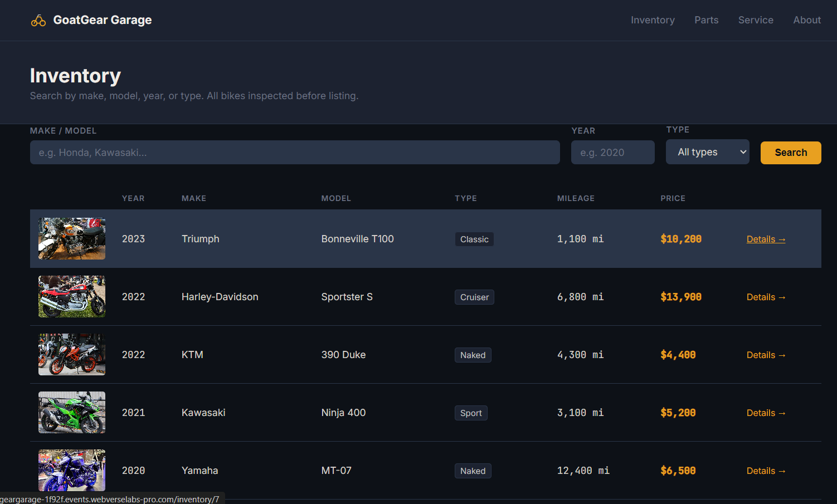The width and height of the screenshot is (837, 504).
Task: Go to the Inventory nav item
Action: pyautogui.click(x=653, y=20)
